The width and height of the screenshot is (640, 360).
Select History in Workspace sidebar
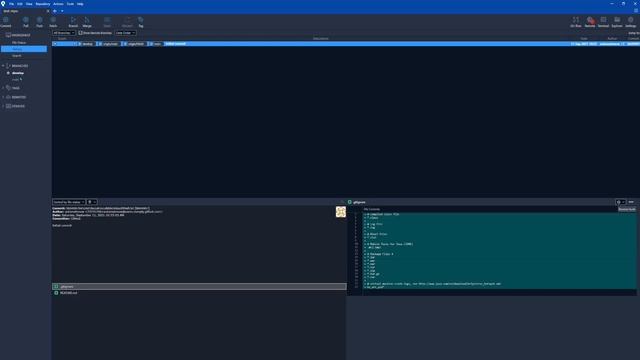click(24, 49)
